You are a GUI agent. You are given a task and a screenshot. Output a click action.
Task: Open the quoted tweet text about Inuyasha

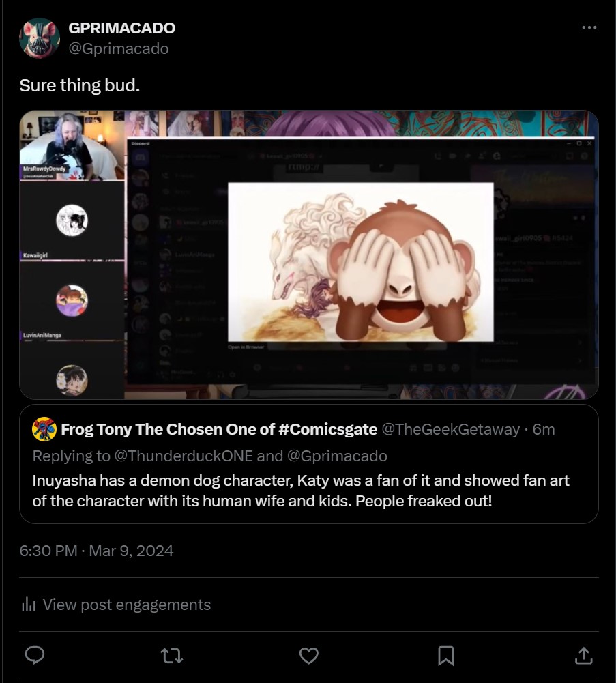pyautogui.click(x=301, y=491)
